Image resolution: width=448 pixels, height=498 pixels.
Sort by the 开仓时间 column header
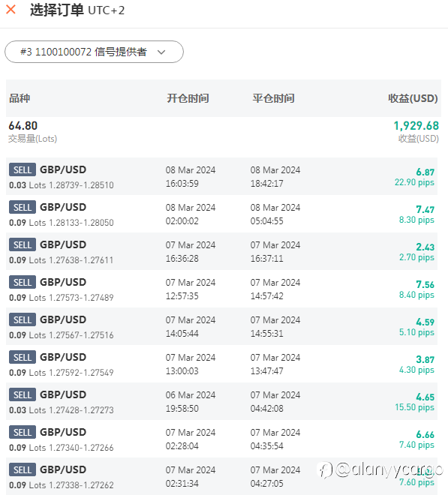[188, 98]
